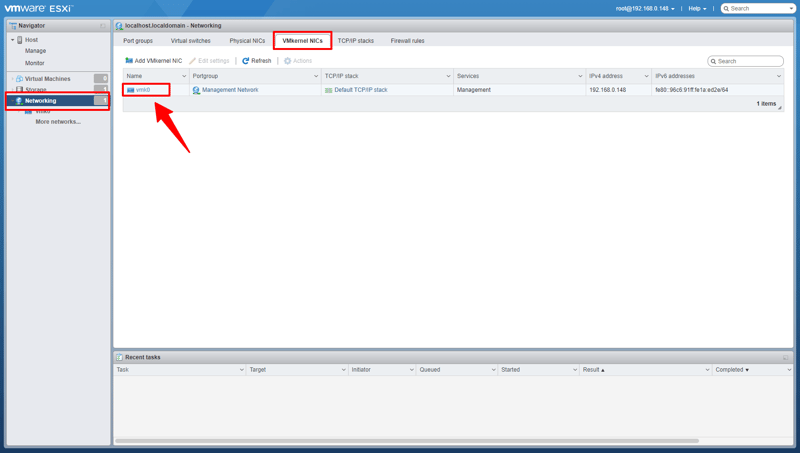Viewport: 800px width, 453px height.
Task: Open the vmk0 VMkernel NIC link
Action: point(143,90)
